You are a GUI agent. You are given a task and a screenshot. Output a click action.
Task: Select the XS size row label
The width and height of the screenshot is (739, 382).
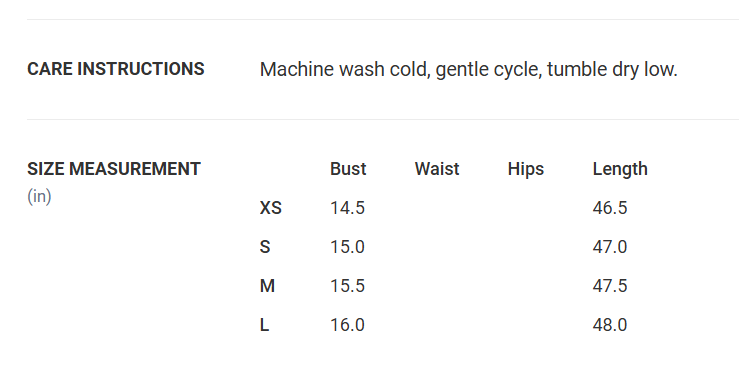coord(271,208)
